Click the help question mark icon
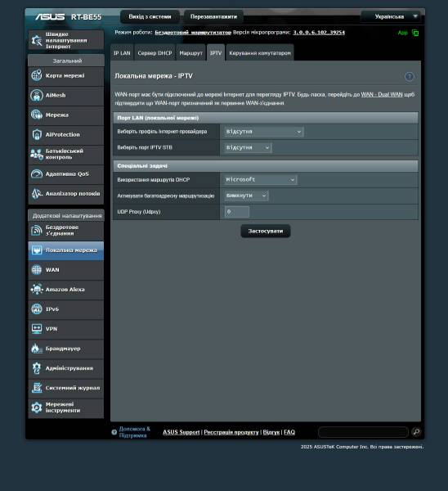Screen dimensions: 448x491 [x=410, y=76]
